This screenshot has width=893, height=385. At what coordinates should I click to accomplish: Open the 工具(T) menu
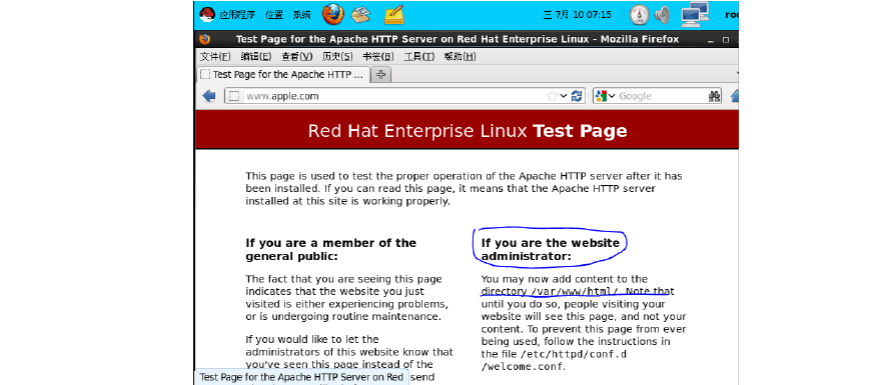click(419, 56)
